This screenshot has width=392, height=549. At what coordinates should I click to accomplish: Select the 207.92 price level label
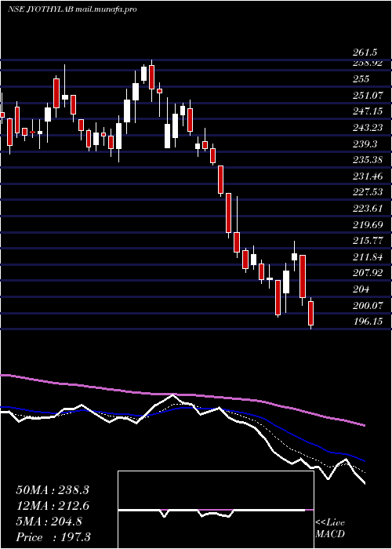[x=368, y=273]
